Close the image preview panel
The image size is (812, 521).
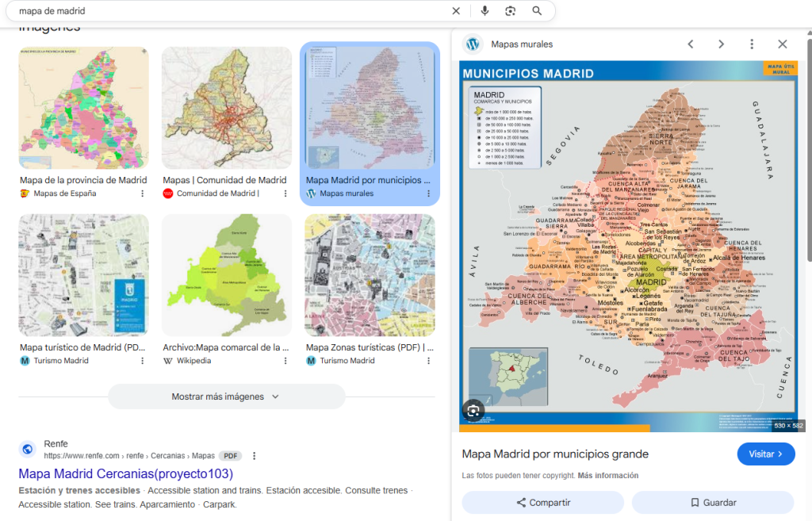tap(783, 44)
